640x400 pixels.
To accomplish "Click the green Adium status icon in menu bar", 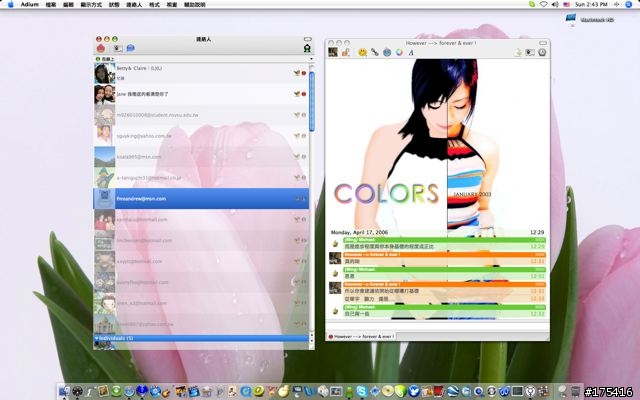I will tap(531, 4).
